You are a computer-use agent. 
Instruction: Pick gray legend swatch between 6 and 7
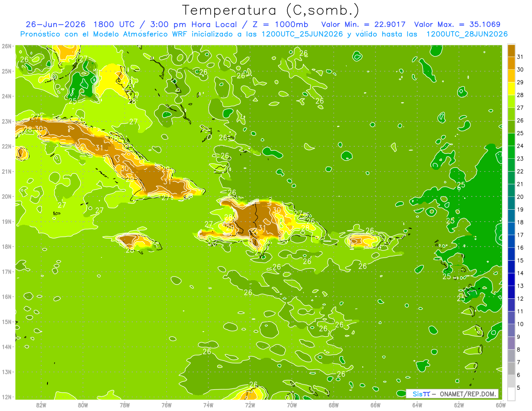[511, 368]
